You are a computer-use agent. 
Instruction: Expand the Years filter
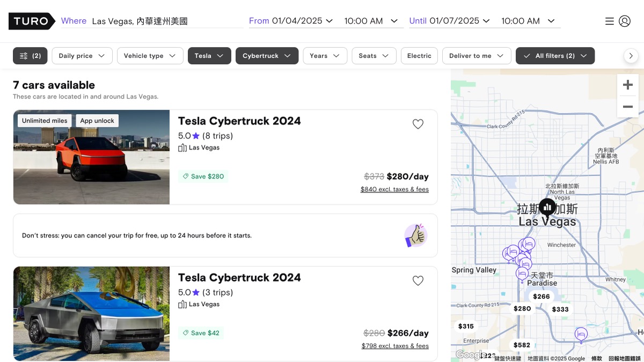tap(325, 56)
